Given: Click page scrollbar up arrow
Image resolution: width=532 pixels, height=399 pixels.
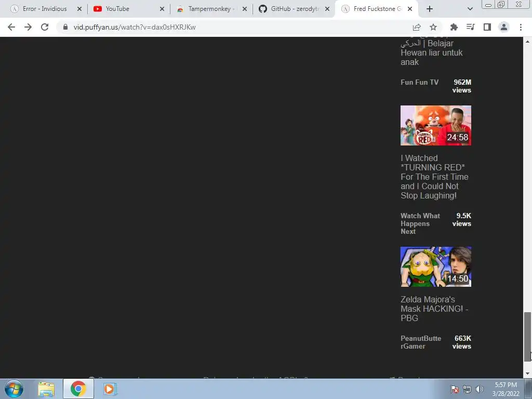Looking at the screenshot, I should (x=527, y=42).
